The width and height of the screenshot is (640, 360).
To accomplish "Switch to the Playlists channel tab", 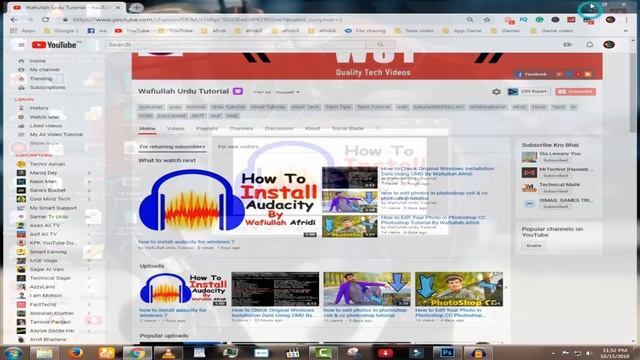I will coord(207,129).
